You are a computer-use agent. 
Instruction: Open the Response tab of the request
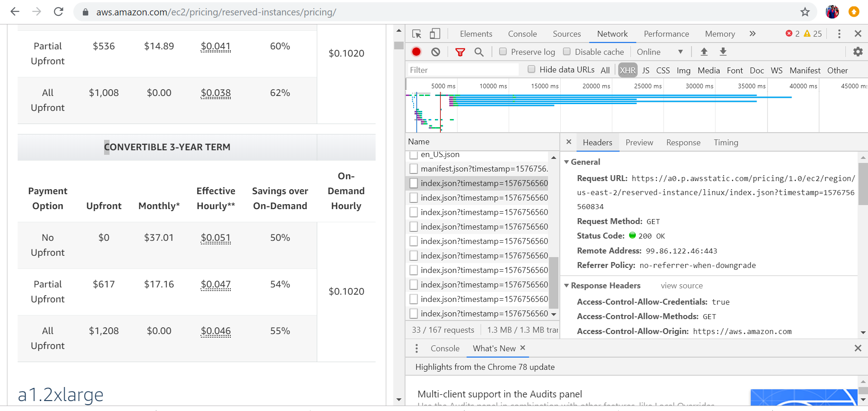(x=683, y=143)
